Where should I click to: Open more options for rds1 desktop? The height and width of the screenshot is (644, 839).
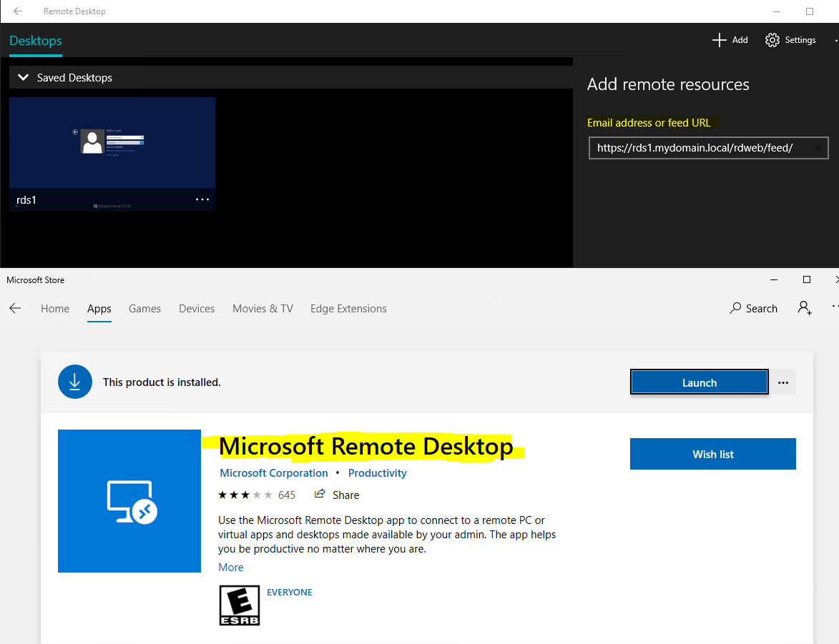click(202, 199)
